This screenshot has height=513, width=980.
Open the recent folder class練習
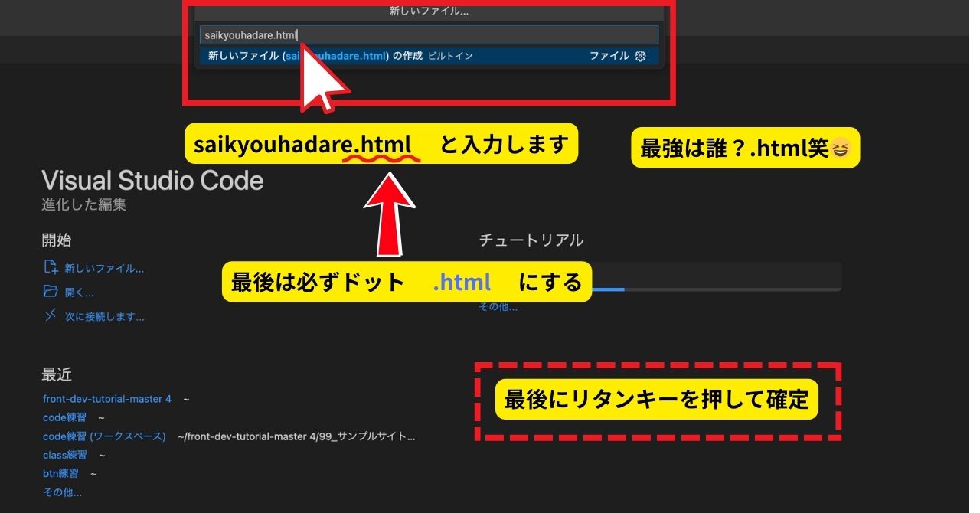tap(64, 455)
